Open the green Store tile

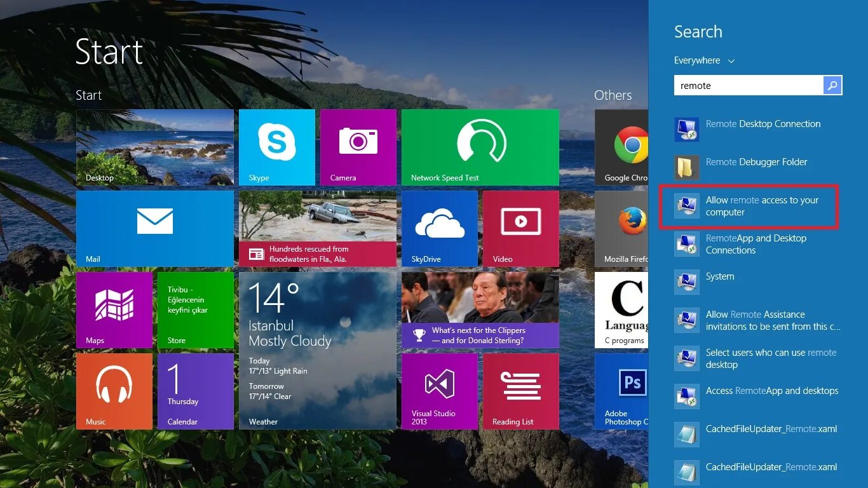pyautogui.click(x=196, y=310)
